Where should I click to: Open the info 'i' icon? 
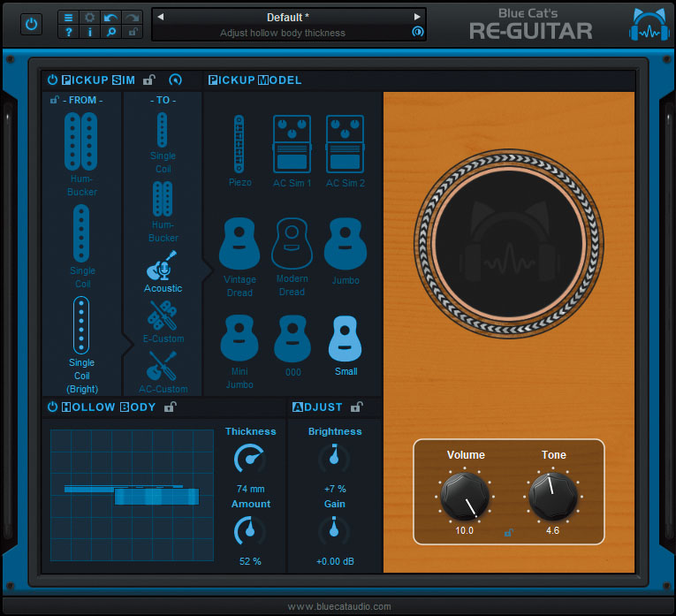89,32
